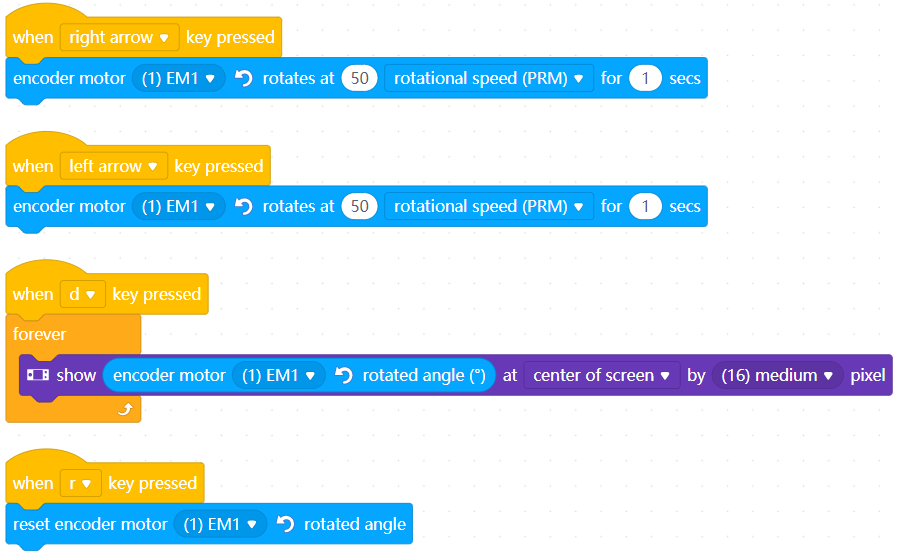Viewport: 899px width, 555px height.
Task: Click speed value 50 in right arrow block
Action: [x=359, y=78]
